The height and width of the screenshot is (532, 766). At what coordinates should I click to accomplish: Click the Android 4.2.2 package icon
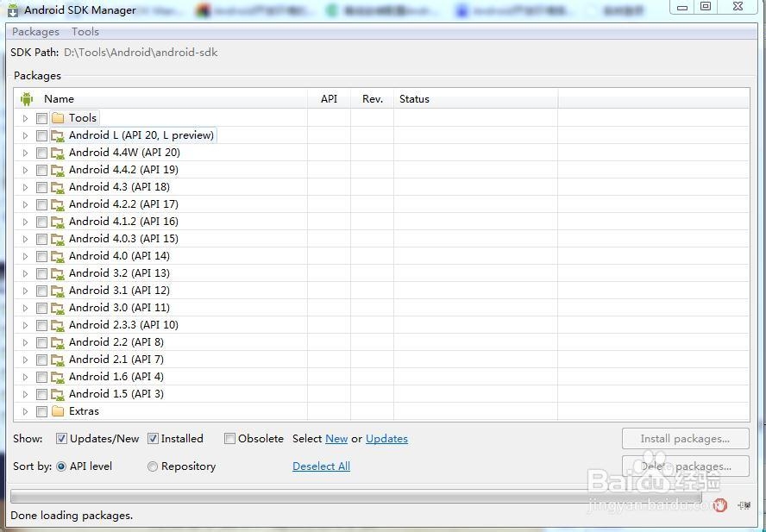(x=58, y=204)
